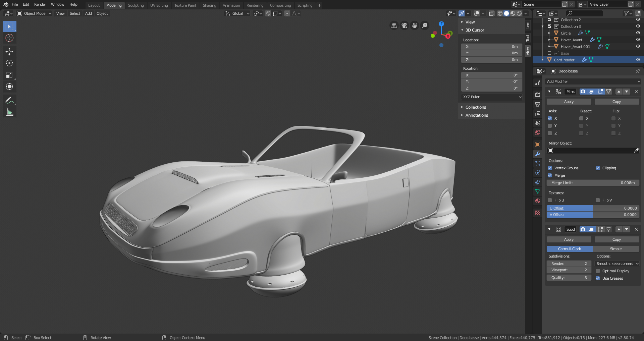Switch subdivision type to Simple
The height and width of the screenshot is (341, 644).
[x=615, y=249]
